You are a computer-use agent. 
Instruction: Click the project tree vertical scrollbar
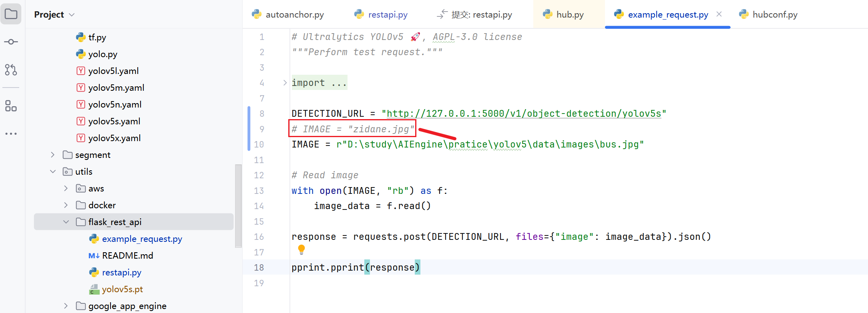pyautogui.click(x=238, y=206)
